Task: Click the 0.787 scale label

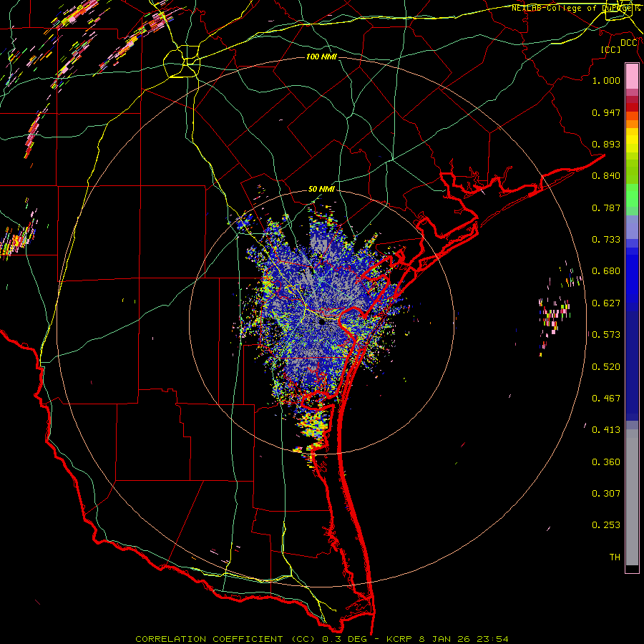Action: tap(606, 208)
